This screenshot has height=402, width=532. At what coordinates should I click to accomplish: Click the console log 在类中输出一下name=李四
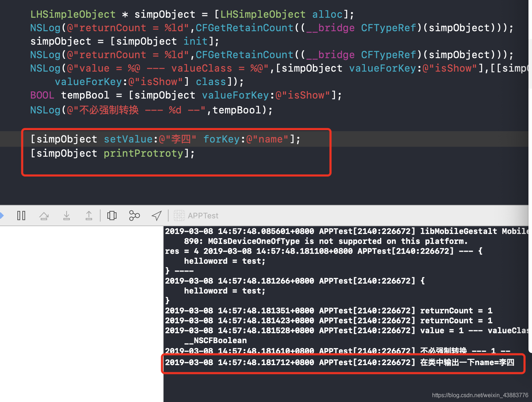point(340,363)
